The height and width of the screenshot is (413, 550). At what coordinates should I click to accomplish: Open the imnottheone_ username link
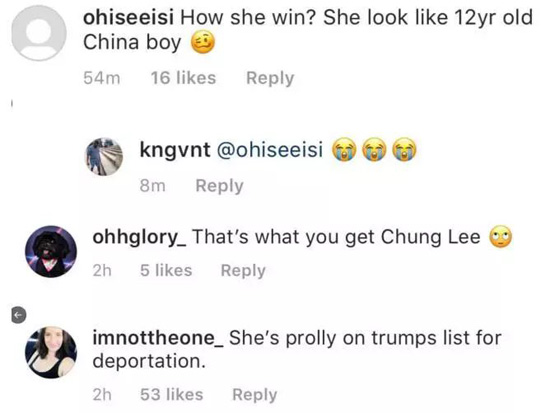pos(158,338)
